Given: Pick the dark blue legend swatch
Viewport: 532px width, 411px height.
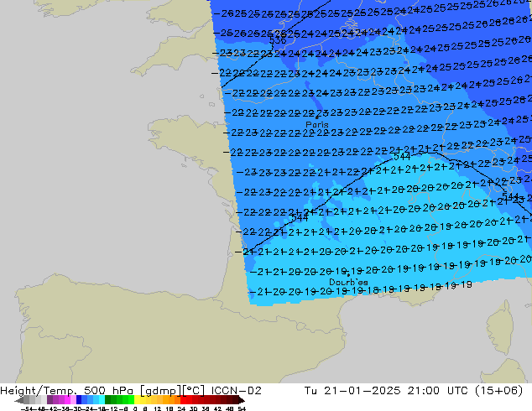Looking at the screenshot, I should point(79,399).
